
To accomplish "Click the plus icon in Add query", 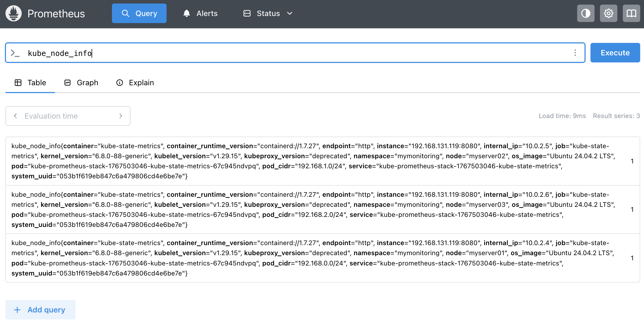I will pyautogui.click(x=17, y=310).
